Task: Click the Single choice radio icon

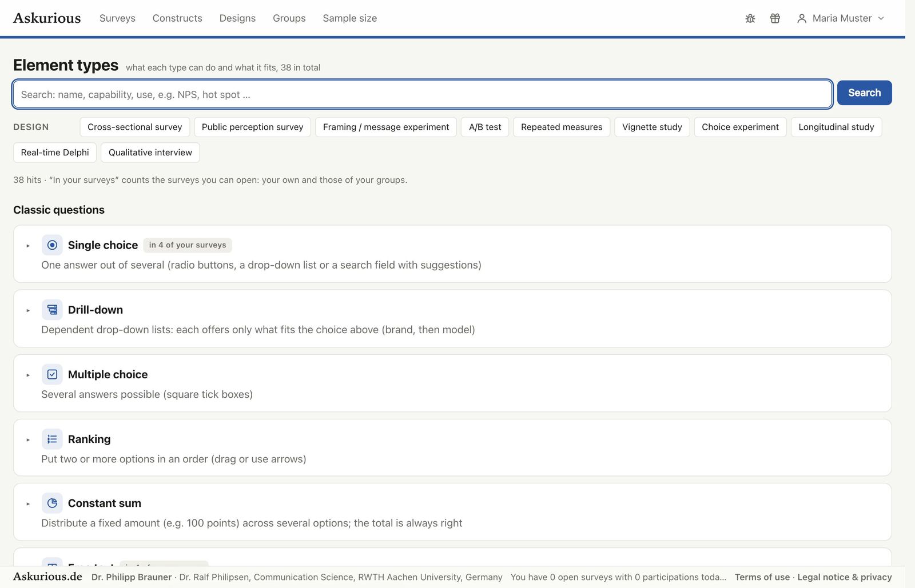Action: (x=52, y=245)
